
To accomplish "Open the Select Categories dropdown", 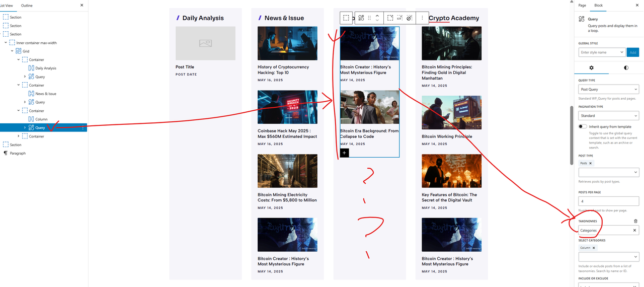I will coord(609,257).
